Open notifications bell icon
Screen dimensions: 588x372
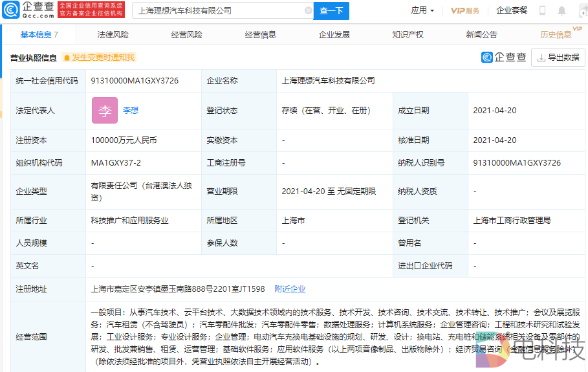561,10
